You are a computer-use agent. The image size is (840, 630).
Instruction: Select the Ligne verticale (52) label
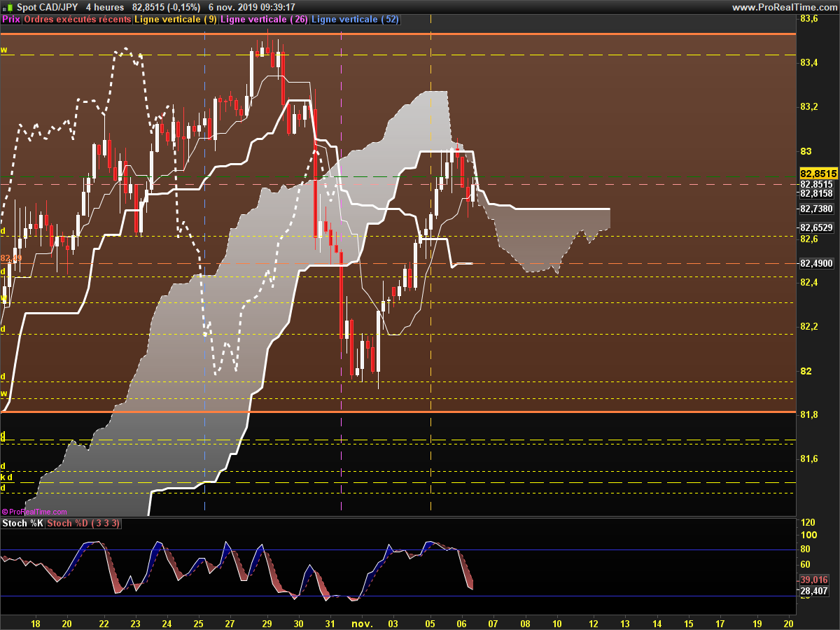coord(355,20)
